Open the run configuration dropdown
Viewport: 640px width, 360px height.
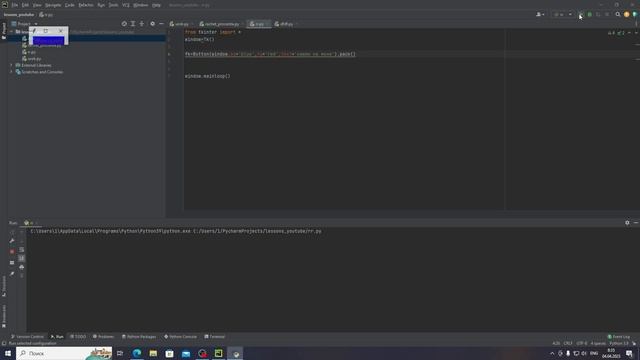(x=563, y=15)
